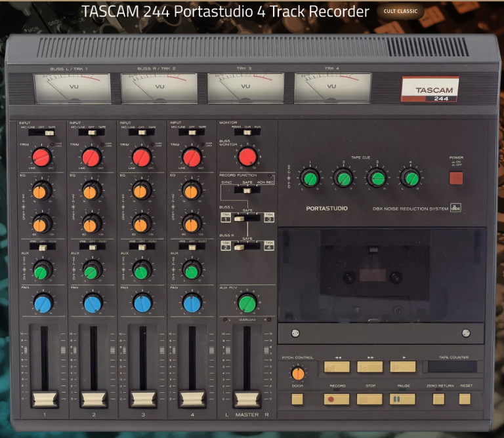
Task: Click the tape counter Reset button
Action: (x=465, y=399)
